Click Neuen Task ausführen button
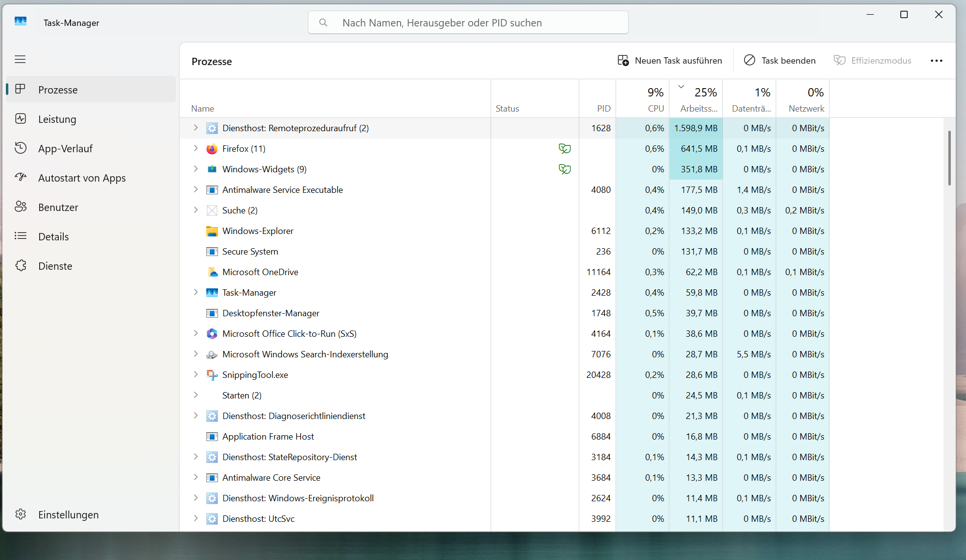 [670, 60]
